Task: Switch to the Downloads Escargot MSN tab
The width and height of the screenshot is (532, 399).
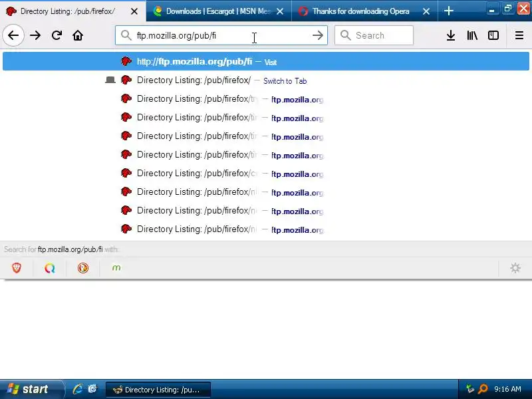Action: [219, 11]
